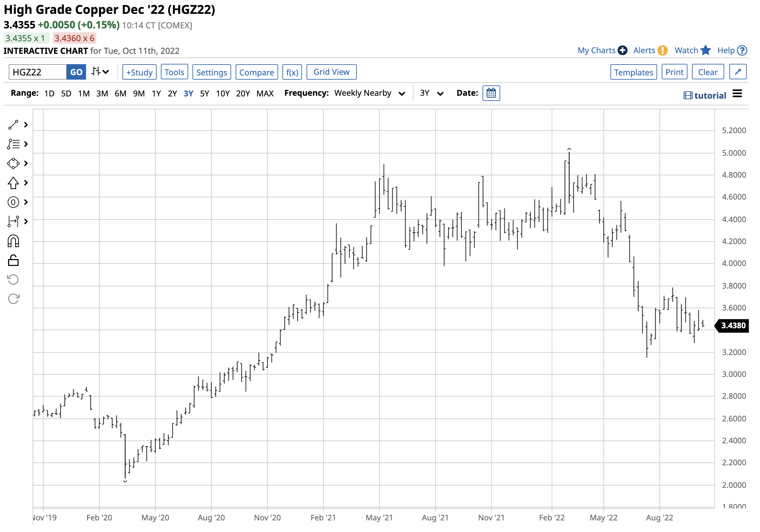This screenshot has width=760, height=532.
Task: Open the date calendar picker
Action: pyautogui.click(x=491, y=93)
